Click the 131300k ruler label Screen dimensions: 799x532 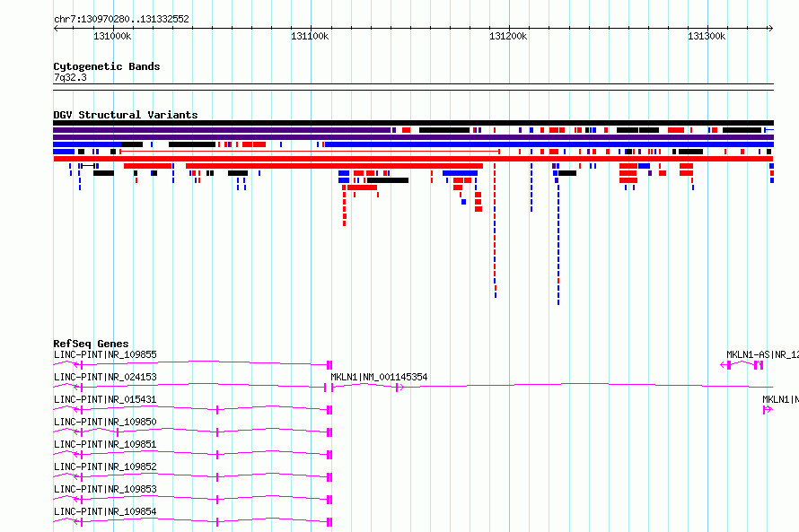(x=707, y=36)
